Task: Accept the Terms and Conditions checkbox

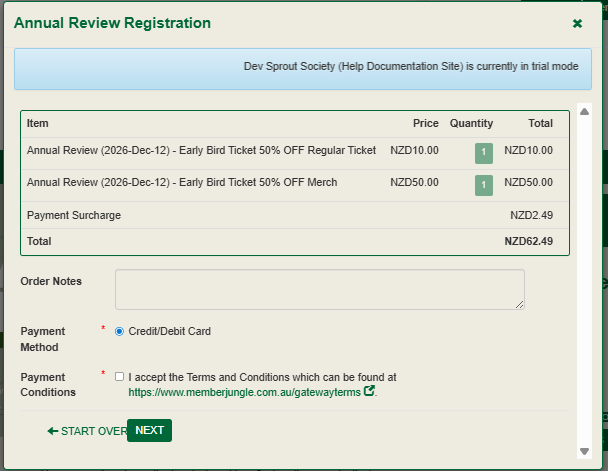Action: [x=120, y=377]
